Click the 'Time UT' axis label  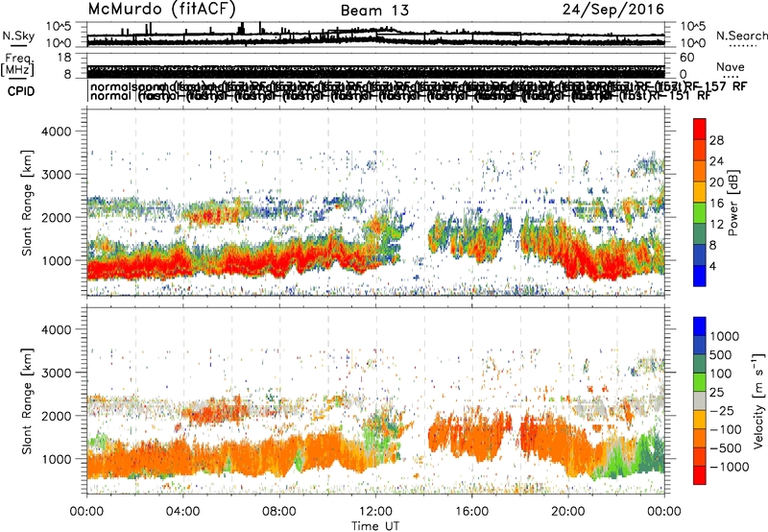click(375, 525)
